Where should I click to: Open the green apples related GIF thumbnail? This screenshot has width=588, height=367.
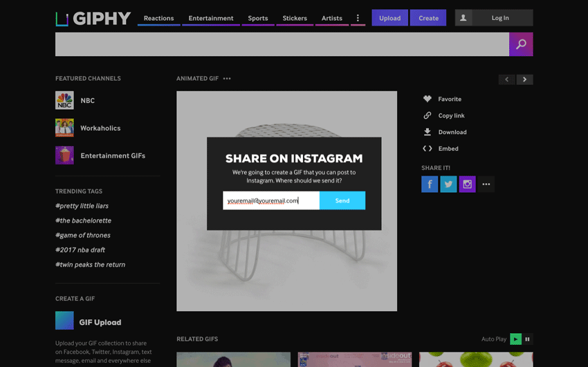click(476, 359)
